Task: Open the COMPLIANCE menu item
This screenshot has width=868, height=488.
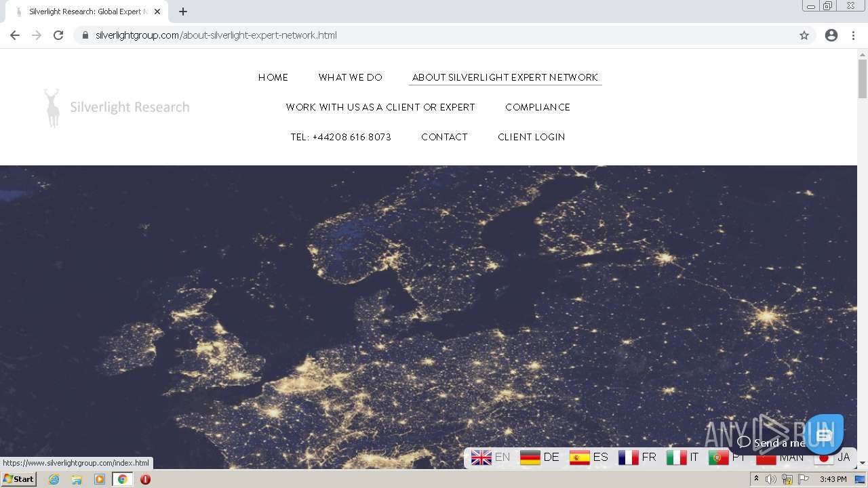Action: point(538,107)
